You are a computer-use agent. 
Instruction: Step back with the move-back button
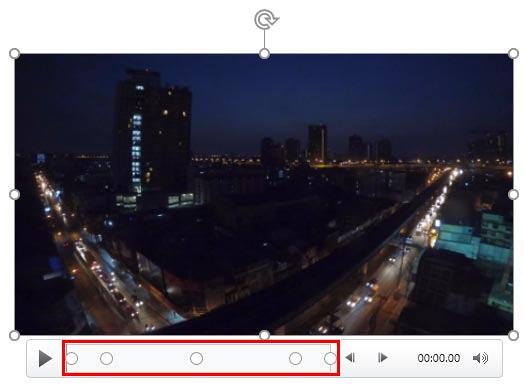point(350,358)
